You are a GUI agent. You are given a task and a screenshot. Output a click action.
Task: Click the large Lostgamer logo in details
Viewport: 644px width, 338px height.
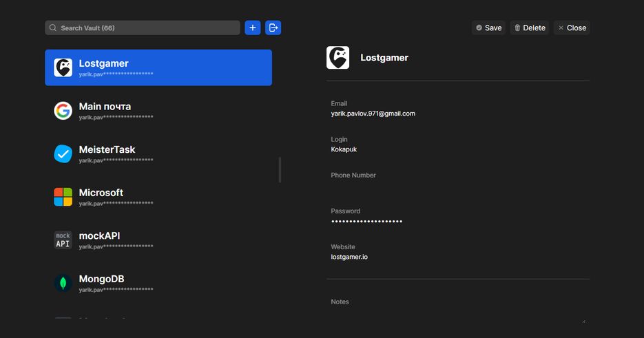(338, 58)
